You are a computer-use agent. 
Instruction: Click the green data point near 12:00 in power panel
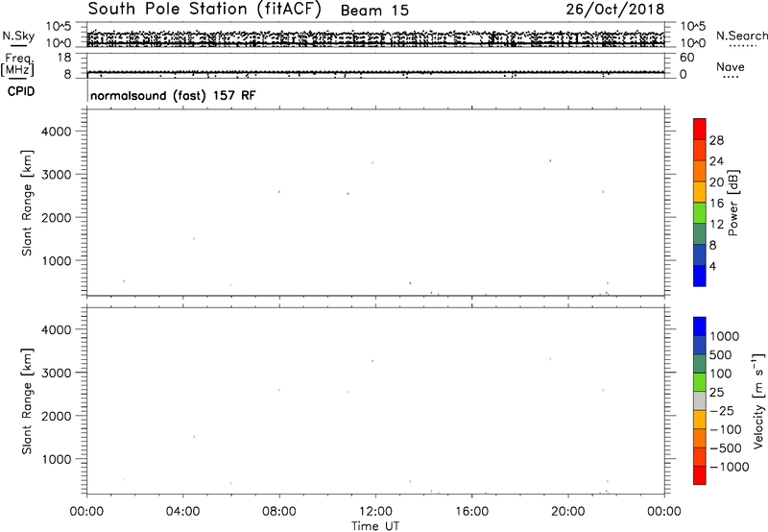372,162
